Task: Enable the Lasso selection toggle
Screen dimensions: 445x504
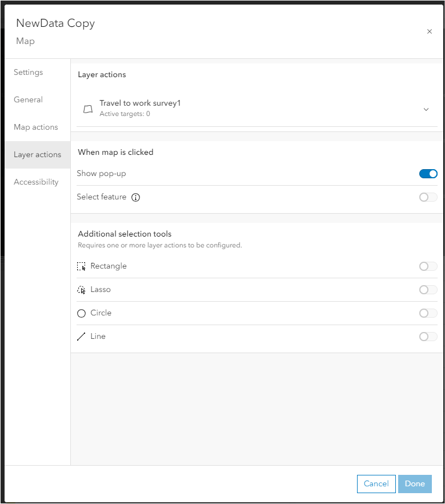Action: click(428, 289)
